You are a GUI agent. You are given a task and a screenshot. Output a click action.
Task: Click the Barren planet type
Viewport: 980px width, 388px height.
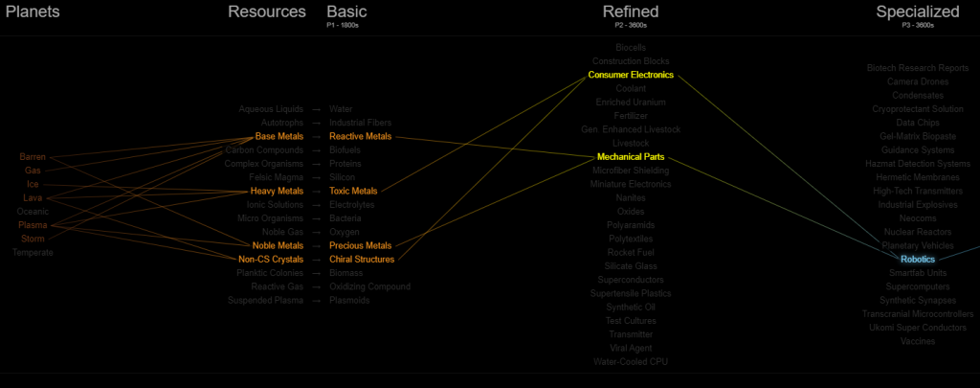pos(33,157)
